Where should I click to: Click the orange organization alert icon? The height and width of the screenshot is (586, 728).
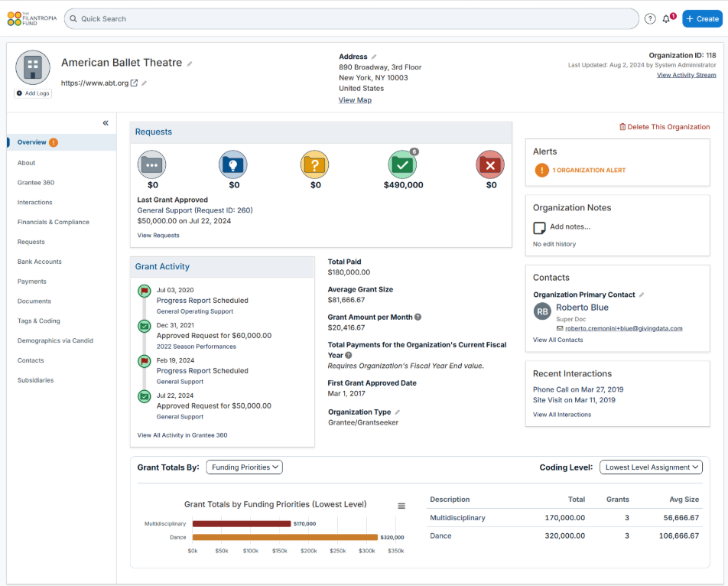click(542, 171)
